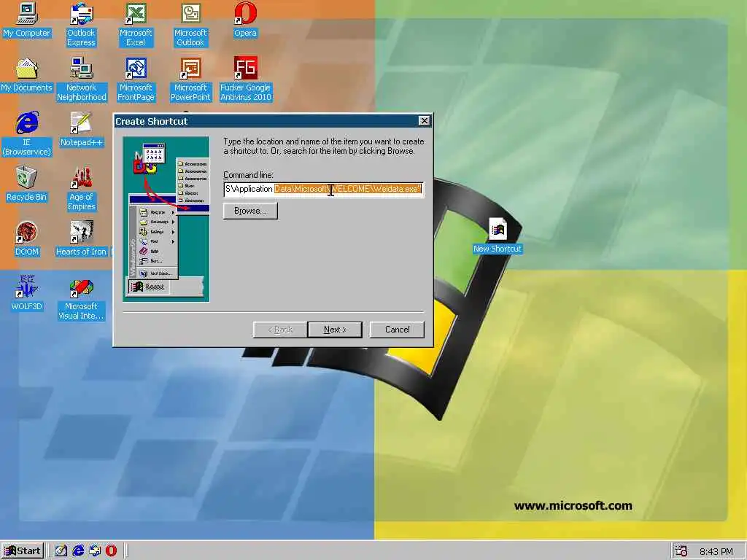Click the Age of Empires shortcut
The width and height of the screenshot is (747, 560).
click(x=82, y=189)
